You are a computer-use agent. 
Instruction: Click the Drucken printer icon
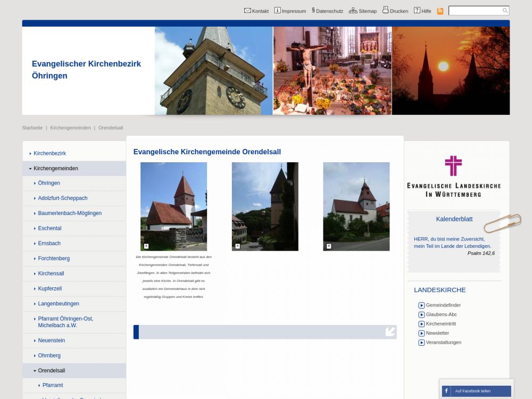[386, 10]
